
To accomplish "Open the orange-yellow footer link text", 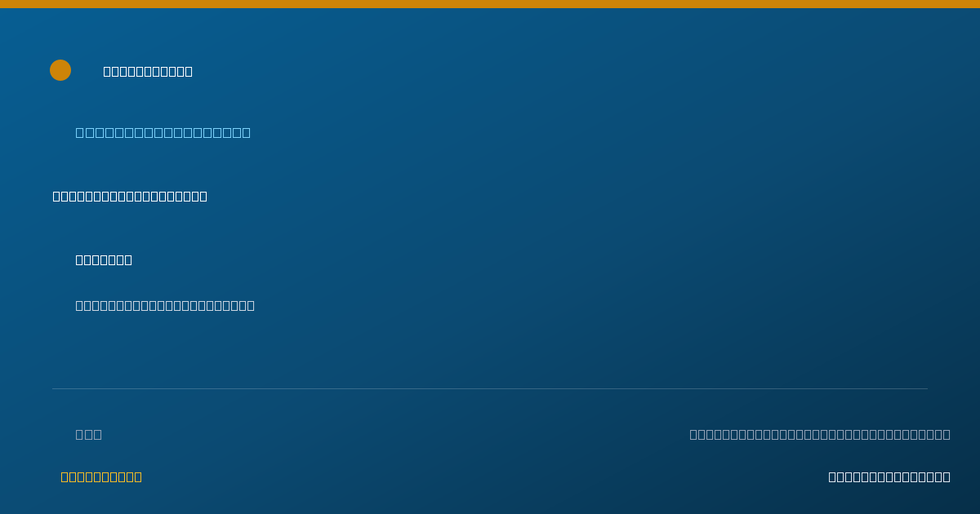I will pos(101,476).
